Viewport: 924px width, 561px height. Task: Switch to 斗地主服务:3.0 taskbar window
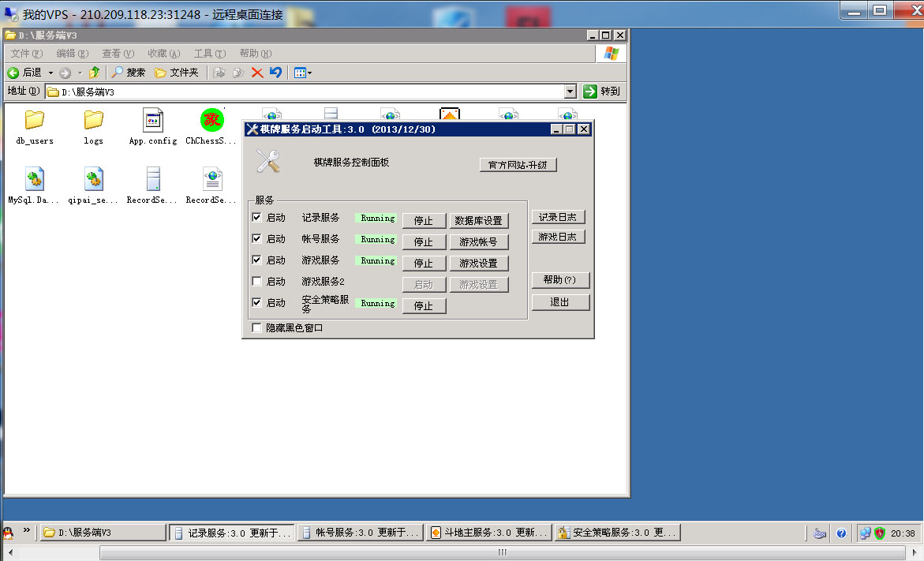(x=488, y=533)
